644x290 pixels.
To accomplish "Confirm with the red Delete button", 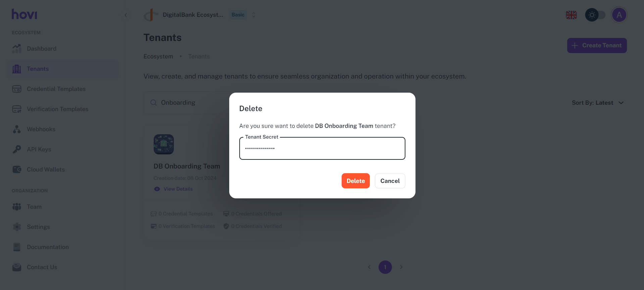I will [355, 181].
